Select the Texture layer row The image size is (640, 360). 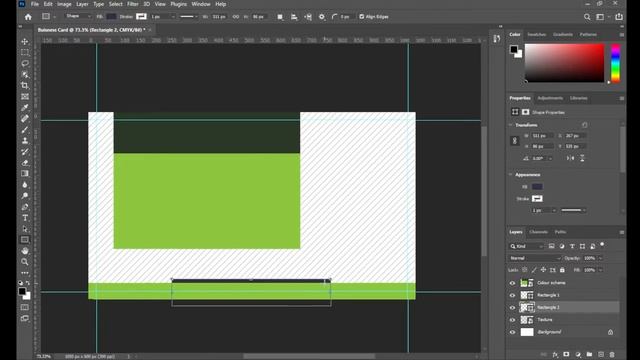tap(564, 320)
